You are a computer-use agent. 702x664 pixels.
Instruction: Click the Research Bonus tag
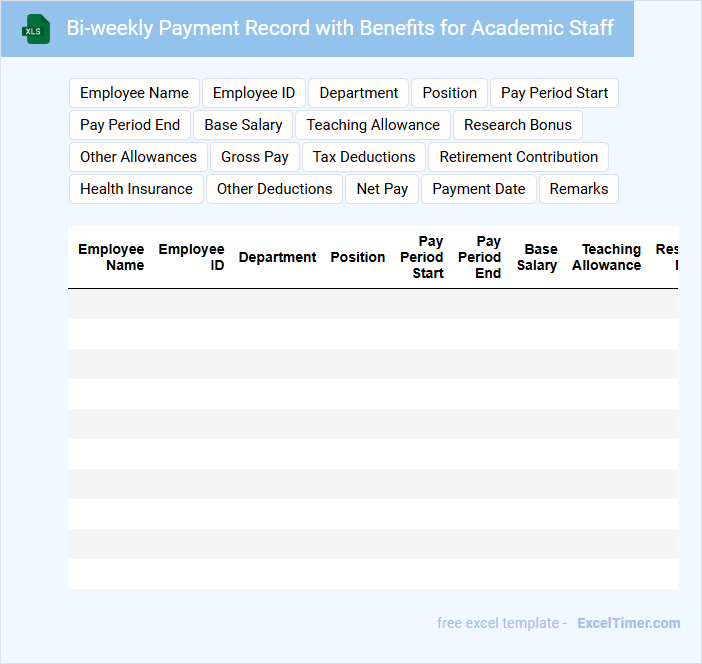coord(518,125)
